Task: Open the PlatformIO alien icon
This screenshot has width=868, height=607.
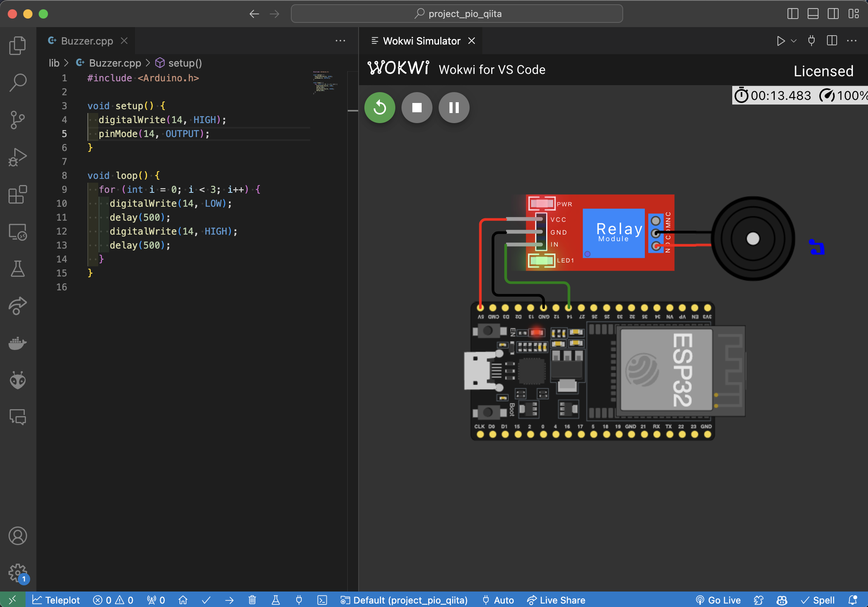Action: pyautogui.click(x=18, y=380)
